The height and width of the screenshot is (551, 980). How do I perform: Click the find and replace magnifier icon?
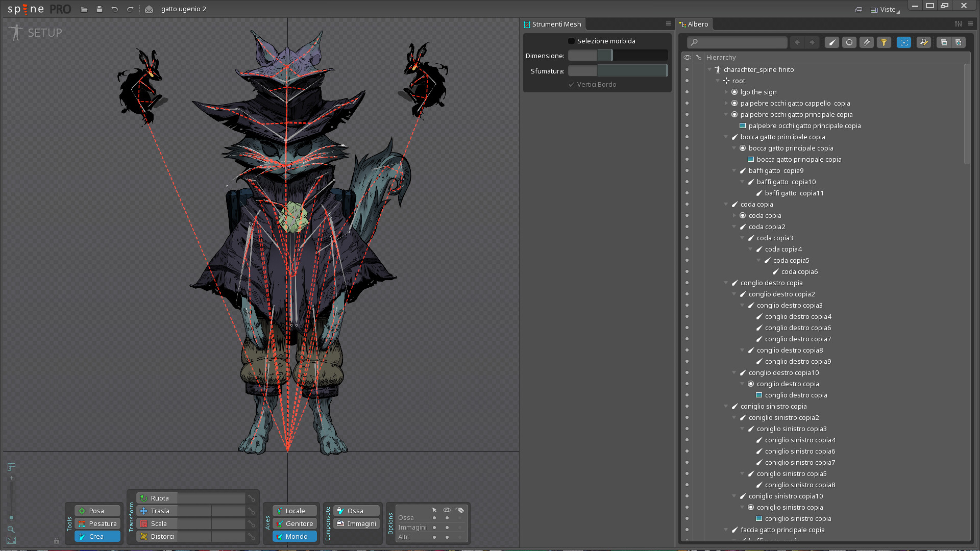tap(924, 42)
